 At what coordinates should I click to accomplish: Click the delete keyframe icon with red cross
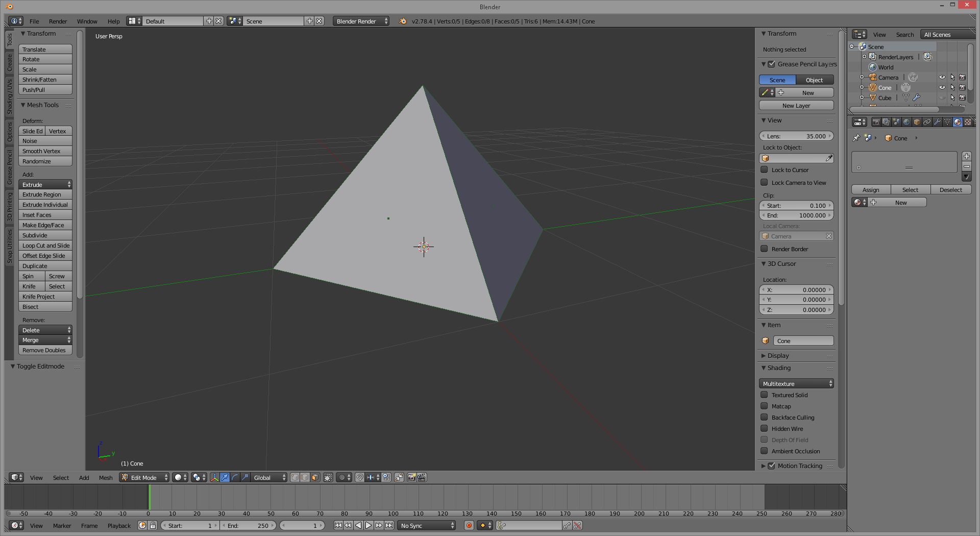point(577,525)
